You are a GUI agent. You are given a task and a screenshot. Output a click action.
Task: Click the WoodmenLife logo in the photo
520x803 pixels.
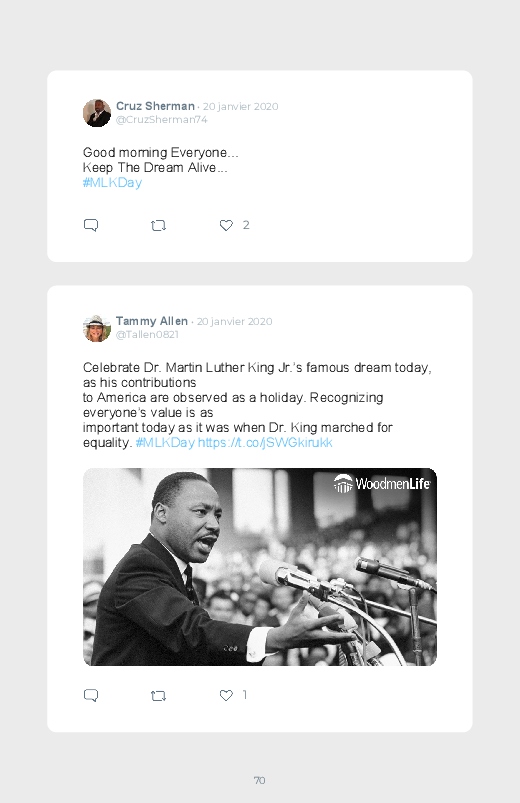[382, 483]
